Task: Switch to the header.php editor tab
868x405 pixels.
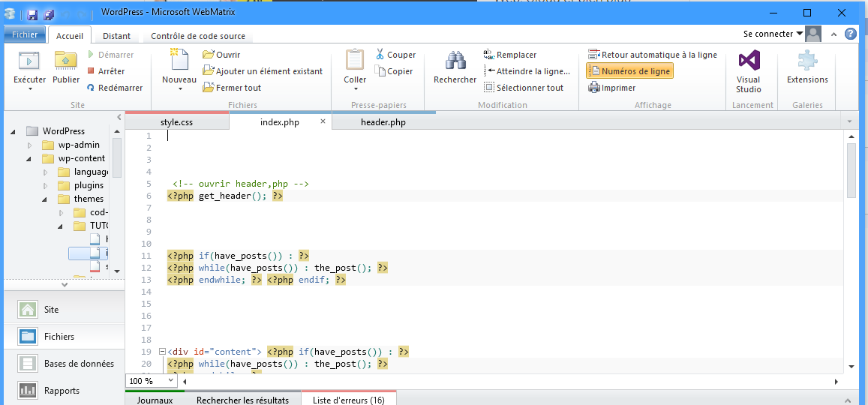Action: point(383,122)
